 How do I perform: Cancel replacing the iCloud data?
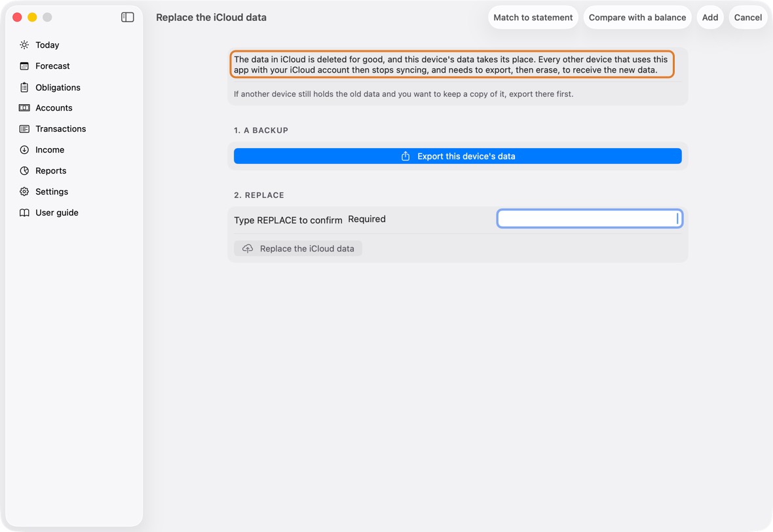[x=748, y=17]
